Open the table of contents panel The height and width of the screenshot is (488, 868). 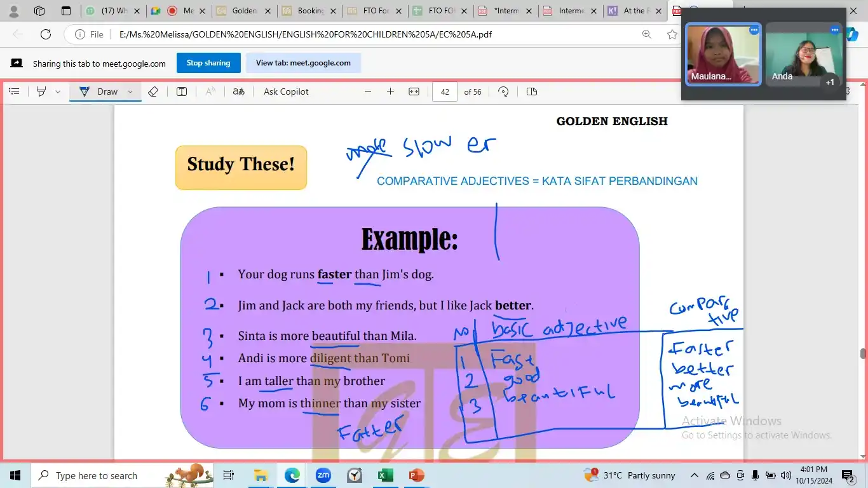[x=14, y=91]
